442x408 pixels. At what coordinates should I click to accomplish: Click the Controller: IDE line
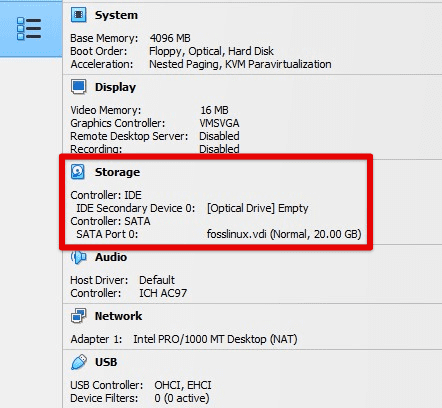106,195
